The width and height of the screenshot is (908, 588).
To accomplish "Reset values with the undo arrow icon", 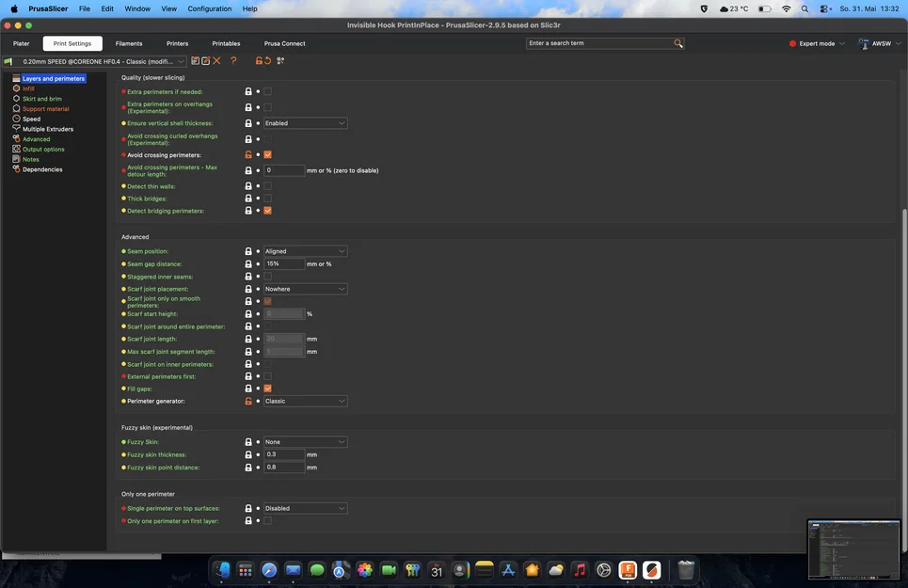I will [x=267, y=61].
